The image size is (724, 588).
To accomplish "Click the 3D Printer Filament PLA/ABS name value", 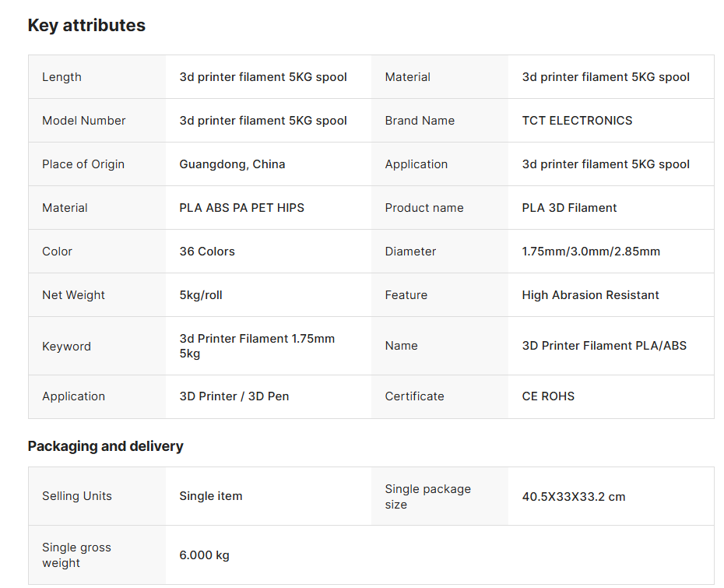I will click(604, 346).
